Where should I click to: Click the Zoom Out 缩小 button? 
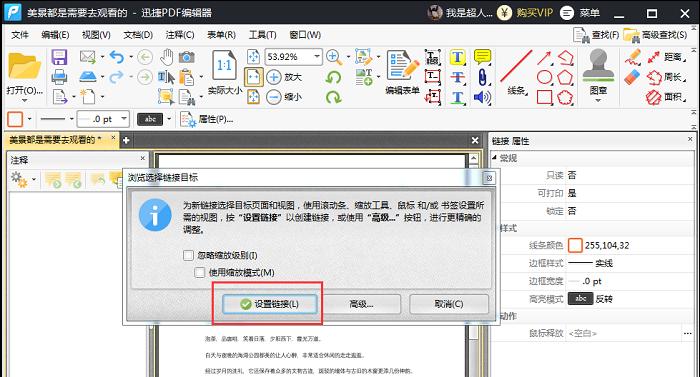point(284,96)
